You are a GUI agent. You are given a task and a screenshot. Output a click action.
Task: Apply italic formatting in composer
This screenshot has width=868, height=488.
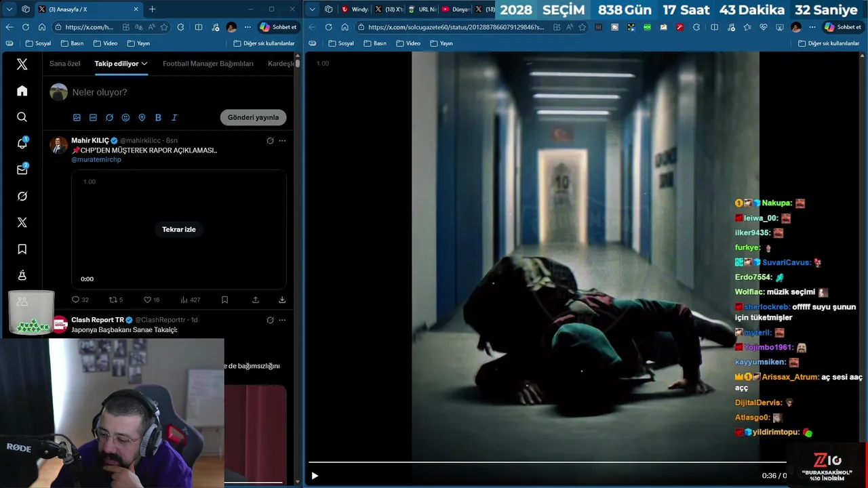pyautogui.click(x=174, y=117)
